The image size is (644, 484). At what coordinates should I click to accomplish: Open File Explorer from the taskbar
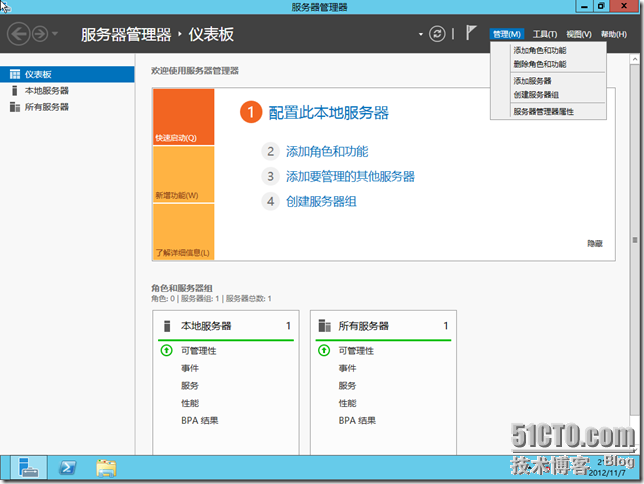pyautogui.click(x=106, y=468)
